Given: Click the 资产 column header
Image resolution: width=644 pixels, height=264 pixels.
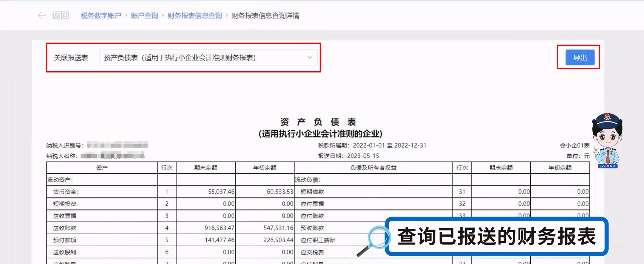Looking at the screenshot, I should [102, 168].
